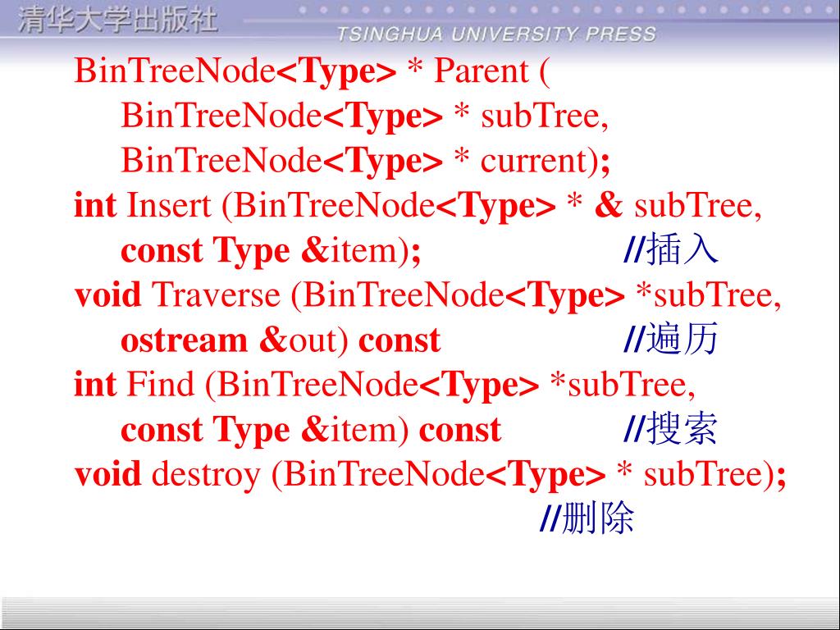Select the line ending with "* Parent ("

(x=313, y=72)
